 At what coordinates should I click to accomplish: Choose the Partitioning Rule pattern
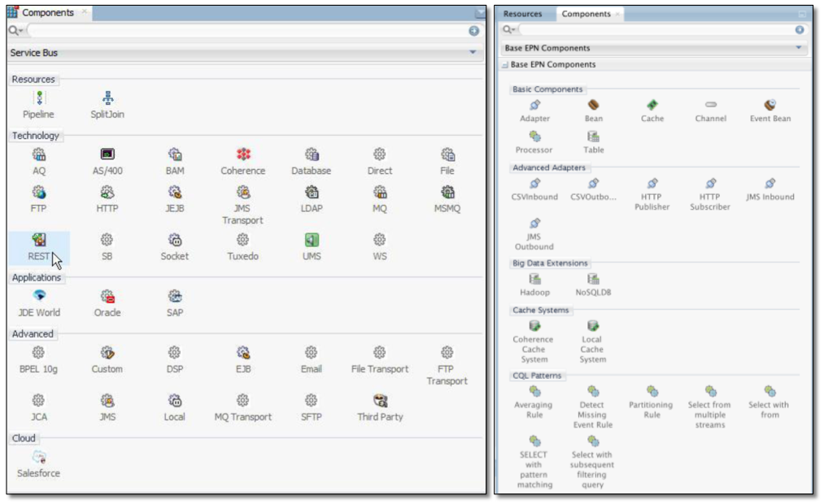652,391
